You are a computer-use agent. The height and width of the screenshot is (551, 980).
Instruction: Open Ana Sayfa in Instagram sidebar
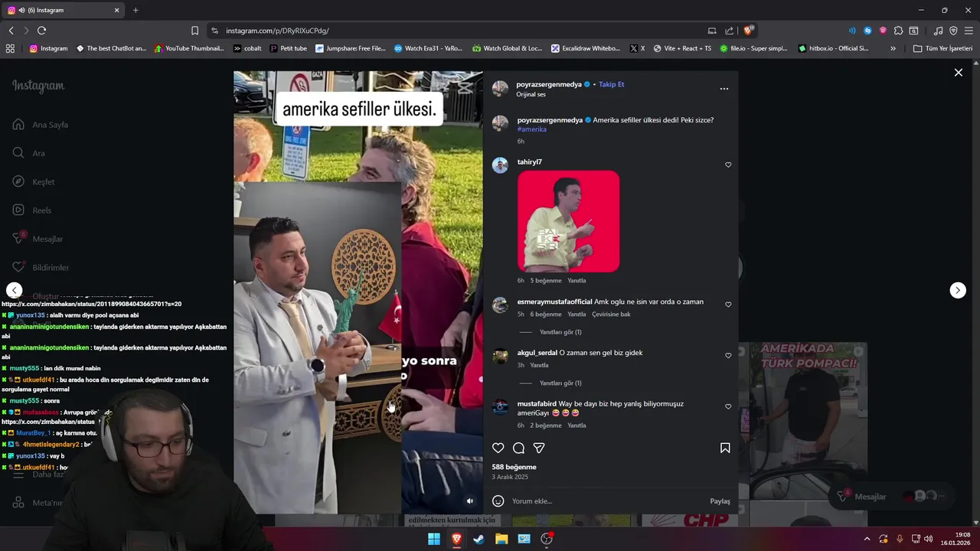[40, 125]
